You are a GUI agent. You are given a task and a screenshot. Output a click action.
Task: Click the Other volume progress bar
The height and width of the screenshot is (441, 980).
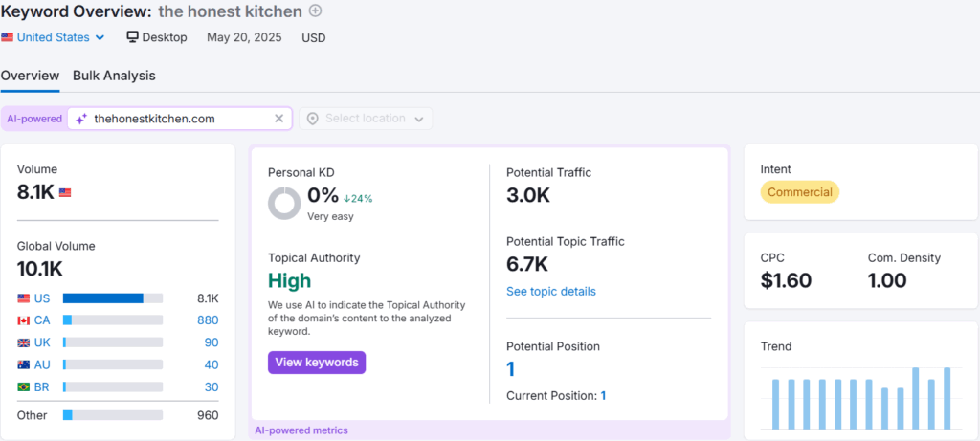click(x=113, y=415)
